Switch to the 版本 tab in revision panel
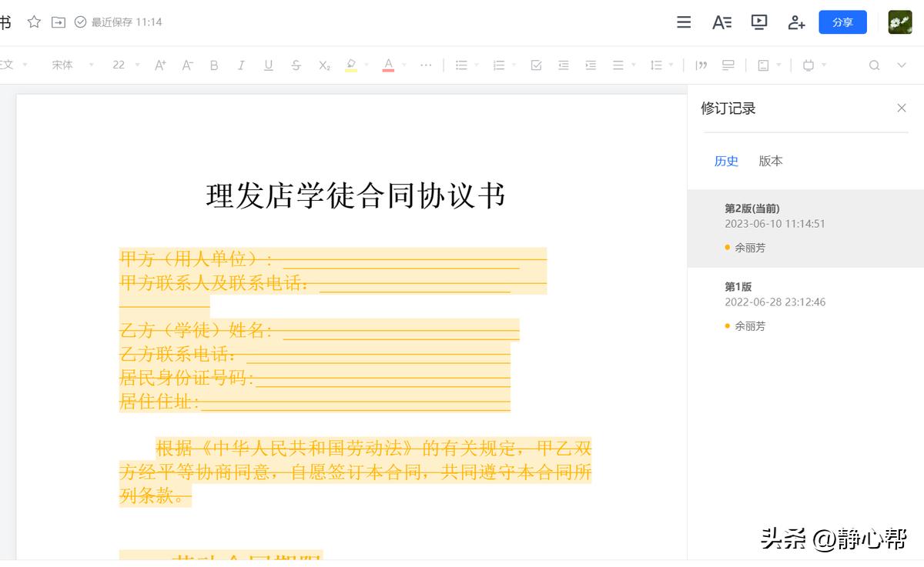This screenshot has height=567, width=924. (770, 161)
